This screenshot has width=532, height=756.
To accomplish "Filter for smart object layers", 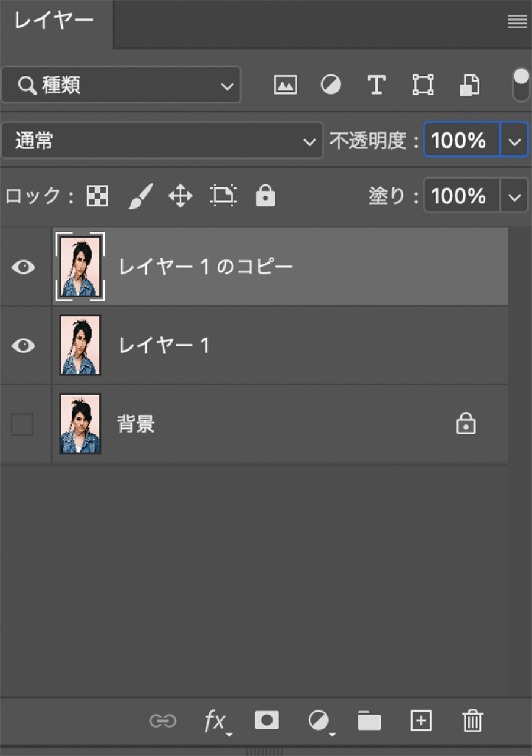I will (469, 85).
